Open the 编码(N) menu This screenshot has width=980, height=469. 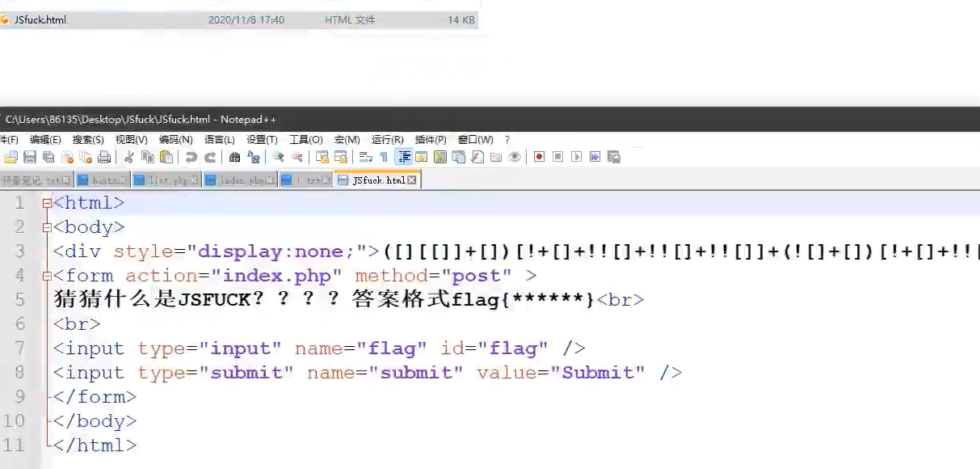click(175, 140)
